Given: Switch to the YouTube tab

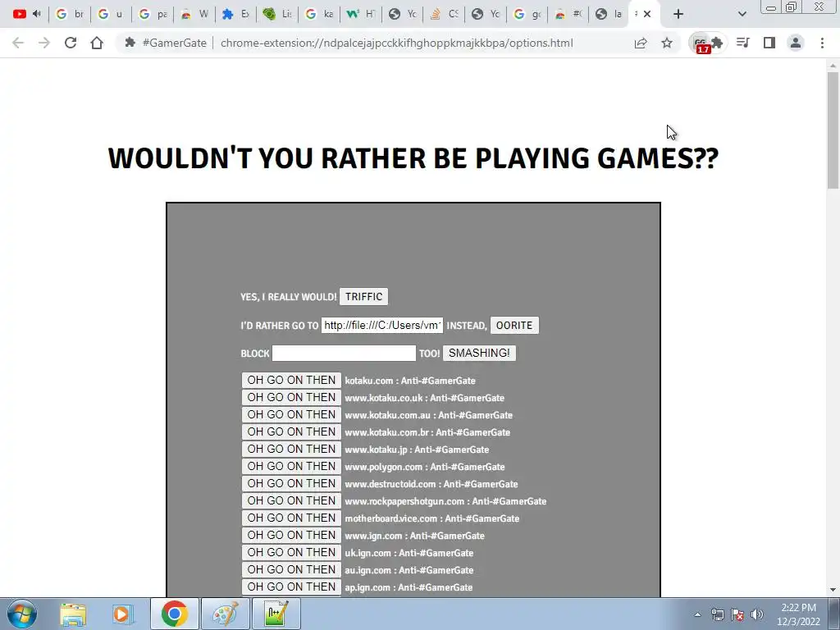Looking at the screenshot, I should [x=20, y=14].
